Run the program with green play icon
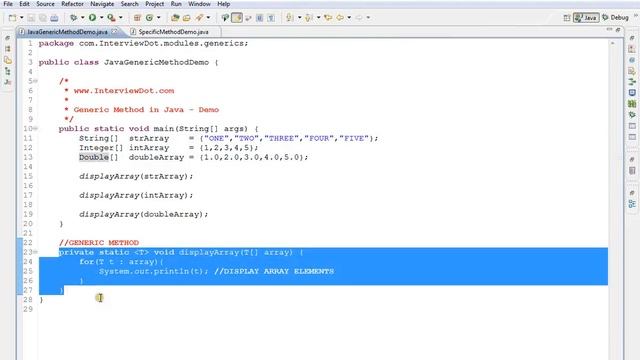Viewport: 640px width, 360px height. [92, 18]
